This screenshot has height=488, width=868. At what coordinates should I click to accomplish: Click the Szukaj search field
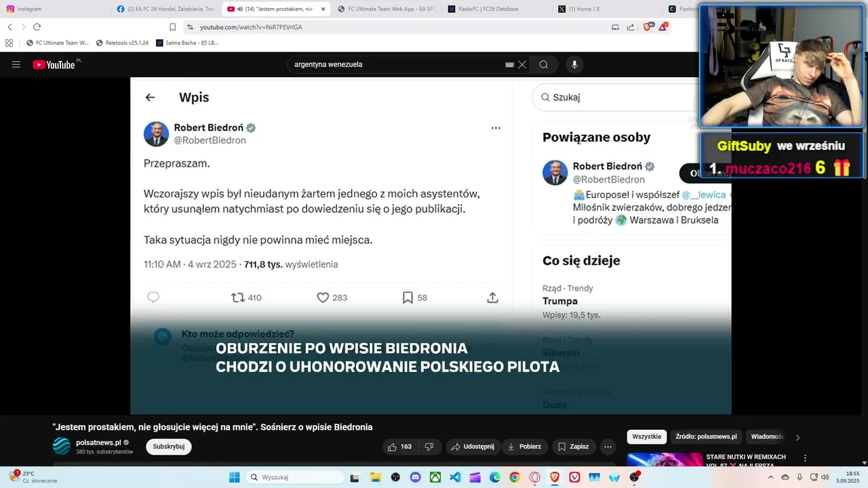point(617,98)
